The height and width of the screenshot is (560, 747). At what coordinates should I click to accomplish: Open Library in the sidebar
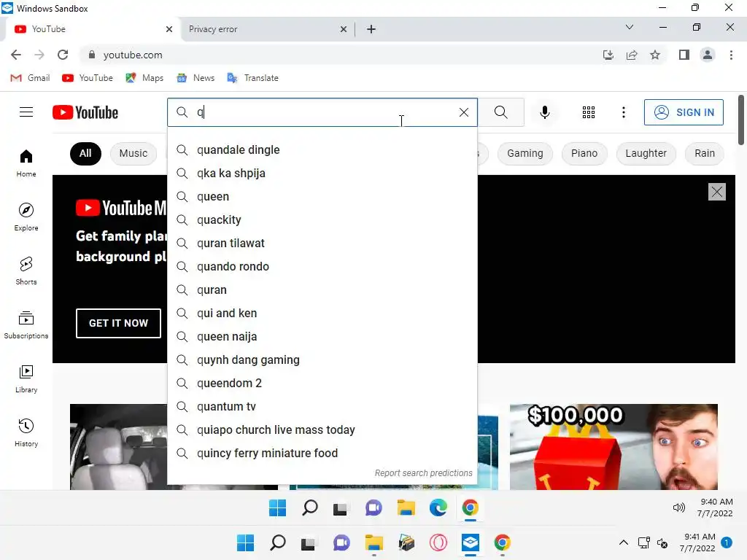(x=26, y=379)
